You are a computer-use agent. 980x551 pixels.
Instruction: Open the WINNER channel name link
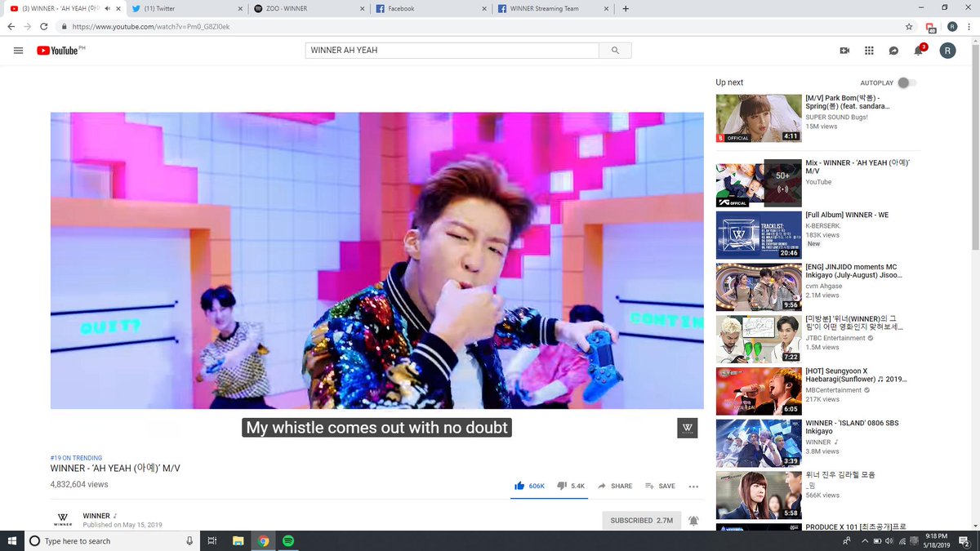[96, 515]
